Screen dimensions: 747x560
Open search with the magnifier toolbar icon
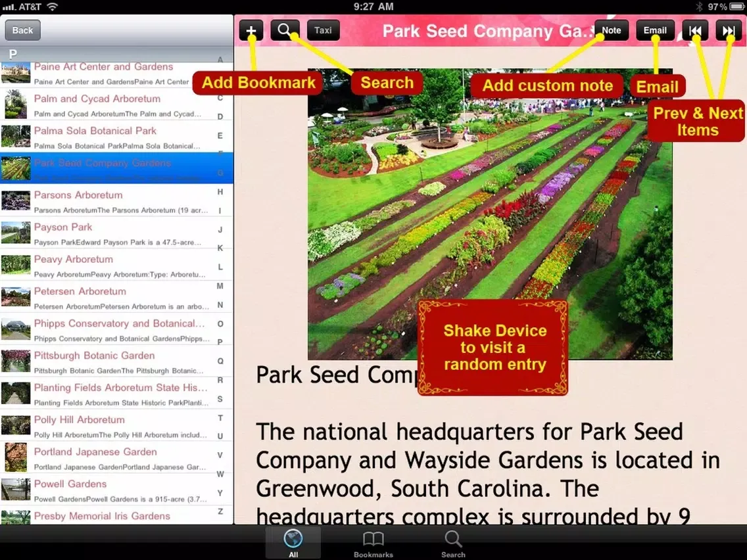click(285, 30)
